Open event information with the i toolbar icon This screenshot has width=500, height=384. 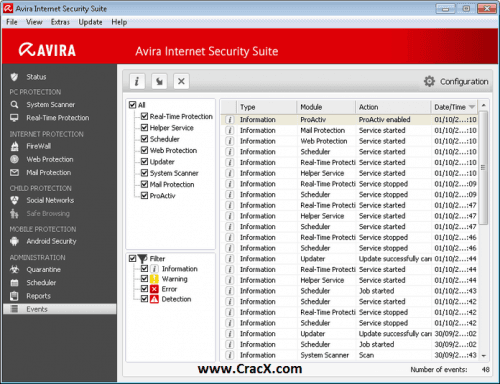pos(137,81)
